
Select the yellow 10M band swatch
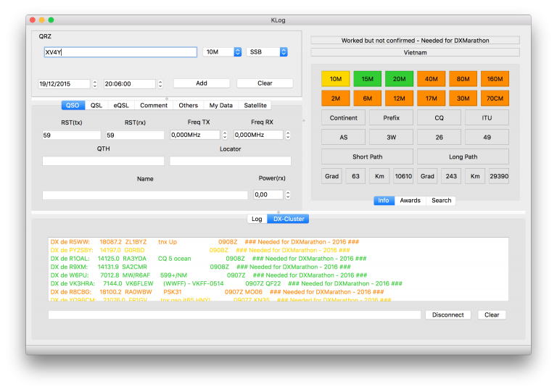tap(335, 79)
